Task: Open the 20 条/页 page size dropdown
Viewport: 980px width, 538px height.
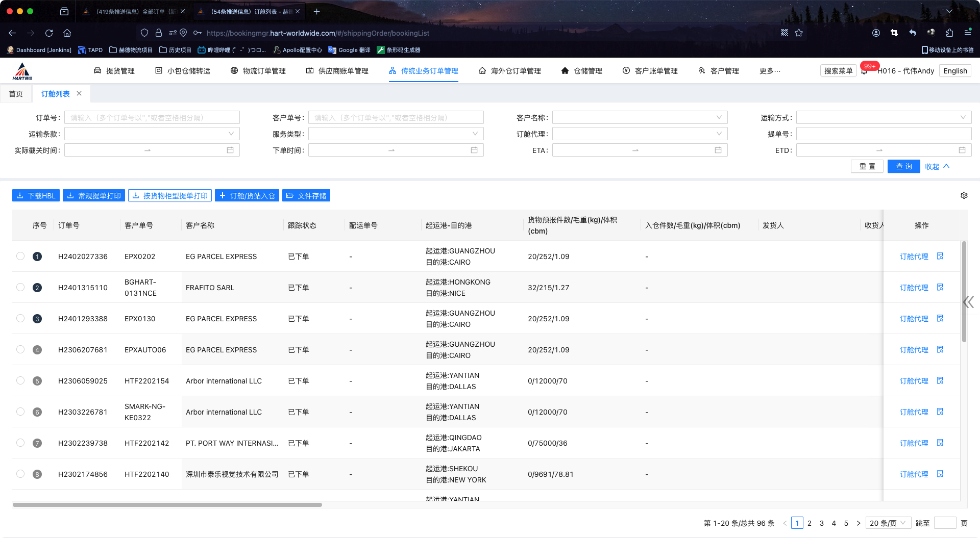Action: 888,523
